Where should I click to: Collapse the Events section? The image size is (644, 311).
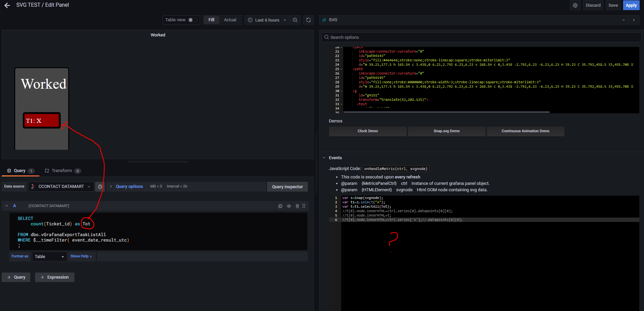pyautogui.click(x=324, y=158)
